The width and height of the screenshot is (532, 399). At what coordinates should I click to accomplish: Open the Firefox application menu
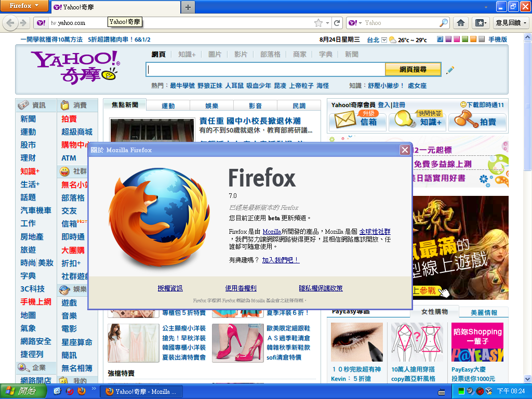(x=24, y=6)
